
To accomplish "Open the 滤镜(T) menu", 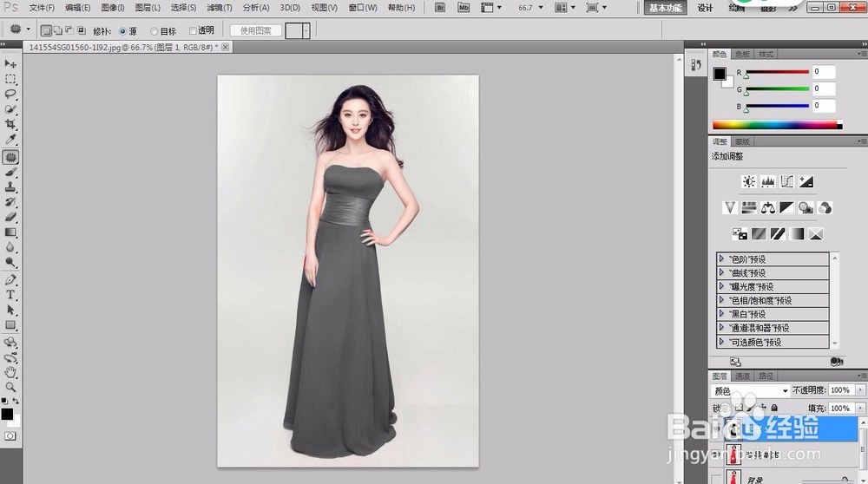I will pyautogui.click(x=220, y=8).
